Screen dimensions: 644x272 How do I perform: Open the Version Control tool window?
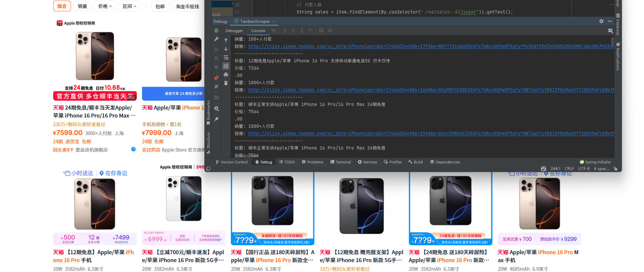click(x=232, y=162)
